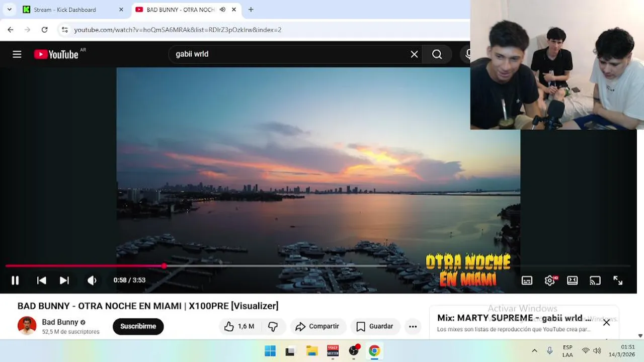Click the video title OTRA NOCHE EN MIAMI
The height and width of the screenshot is (362, 644).
coord(148,306)
